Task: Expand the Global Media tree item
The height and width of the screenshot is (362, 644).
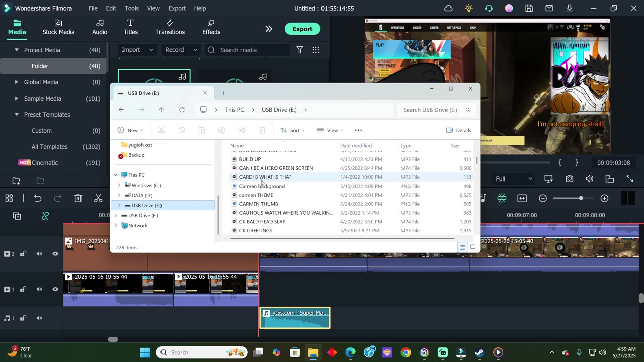Action: click(17, 82)
